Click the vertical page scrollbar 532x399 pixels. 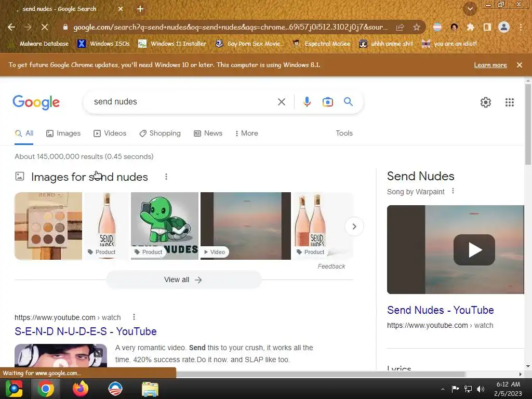[x=528, y=124]
